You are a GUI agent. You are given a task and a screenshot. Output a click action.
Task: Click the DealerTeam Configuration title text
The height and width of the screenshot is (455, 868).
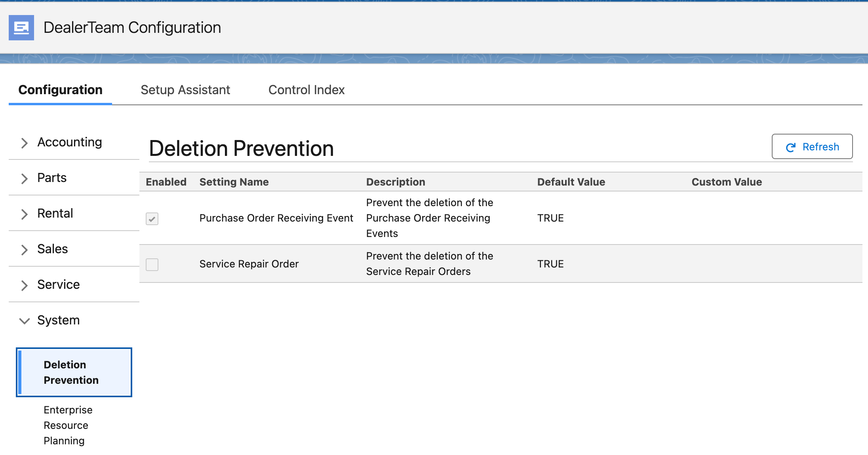click(132, 28)
